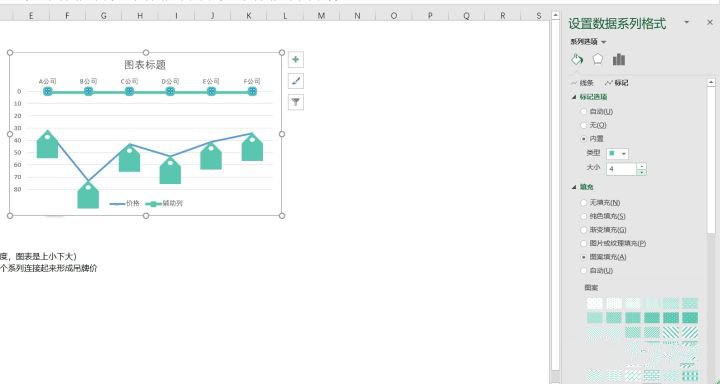This screenshot has width=720, height=384.
Task: Switch to the 线条 tab
Action: (582, 83)
